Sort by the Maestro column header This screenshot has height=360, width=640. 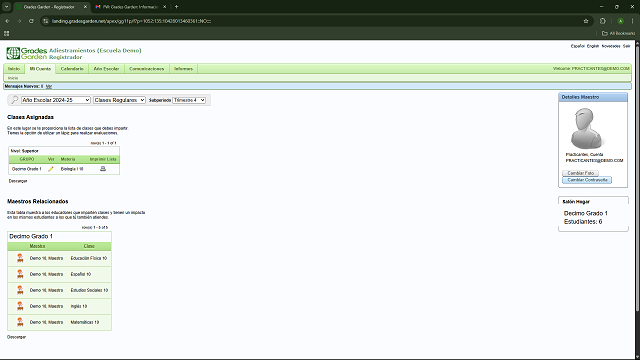(37, 246)
